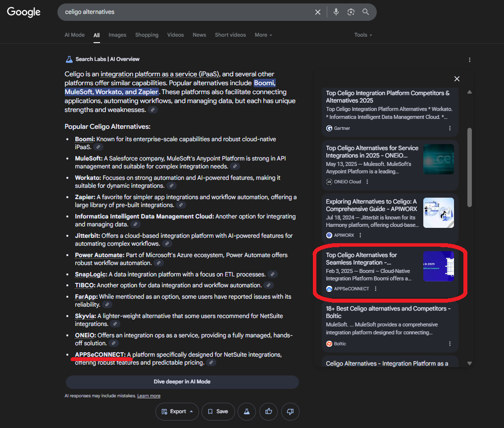
Task: Open source link icon after MuleSoft description
Action: point(235,166)
